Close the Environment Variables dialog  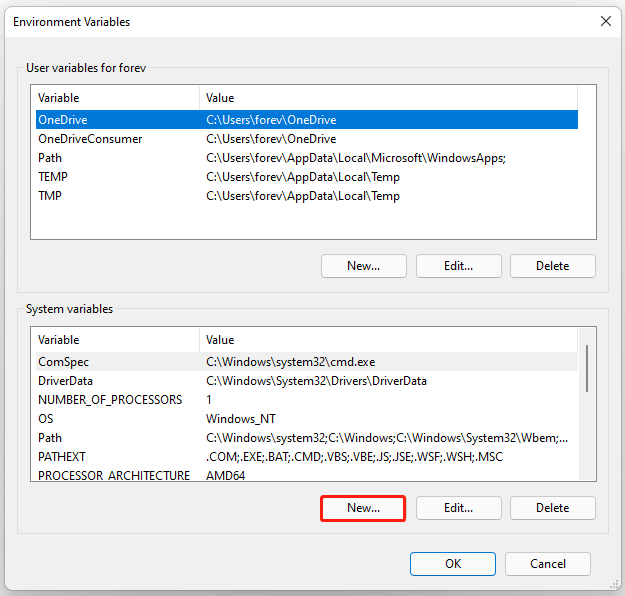click(x=605, y=21)
